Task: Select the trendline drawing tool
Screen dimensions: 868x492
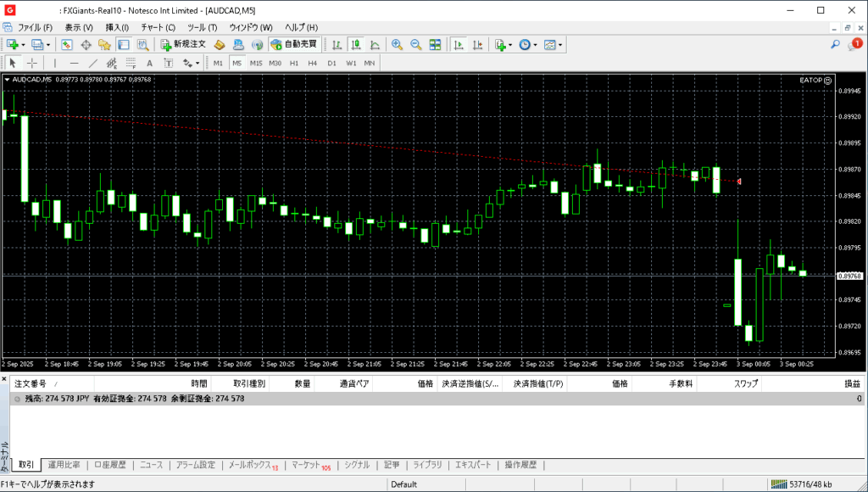Action: 92,63
